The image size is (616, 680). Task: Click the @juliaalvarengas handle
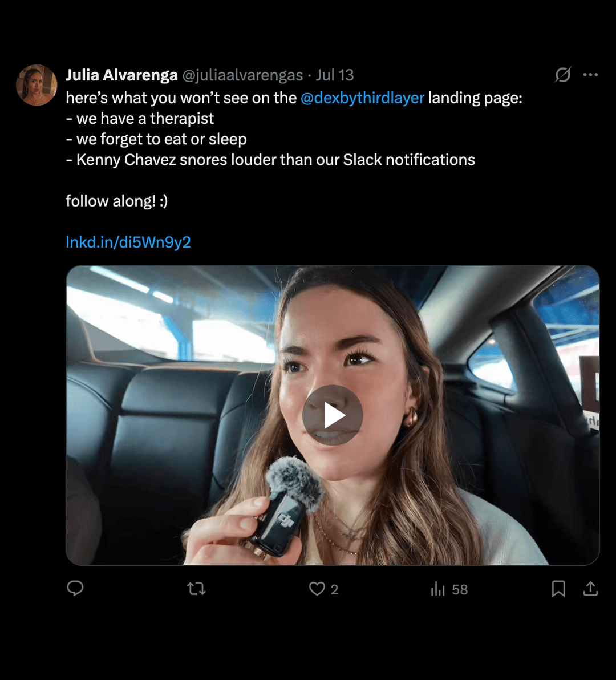click(242, 75)
